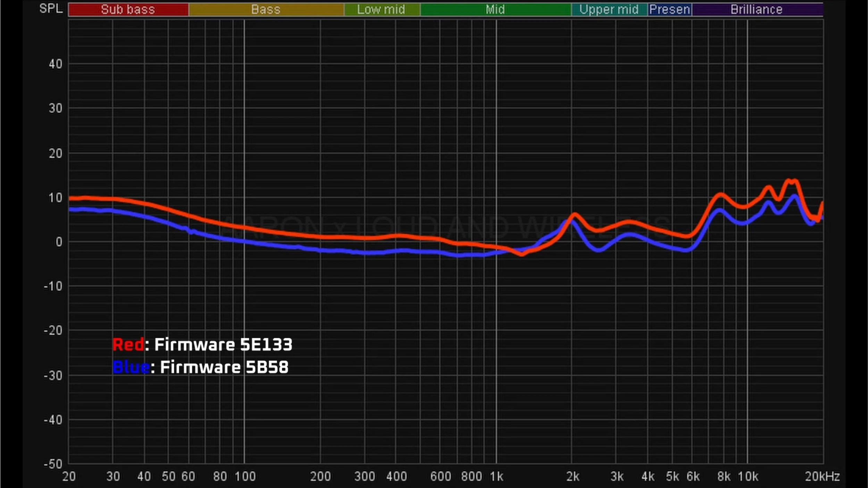Select the Mid band header
868x488 pixels.
pos(495,9)
